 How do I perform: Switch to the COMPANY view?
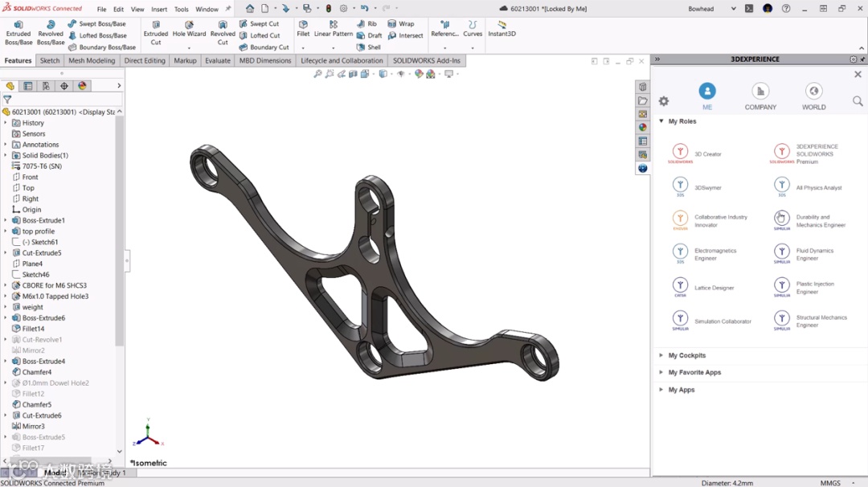coord(760,96)
